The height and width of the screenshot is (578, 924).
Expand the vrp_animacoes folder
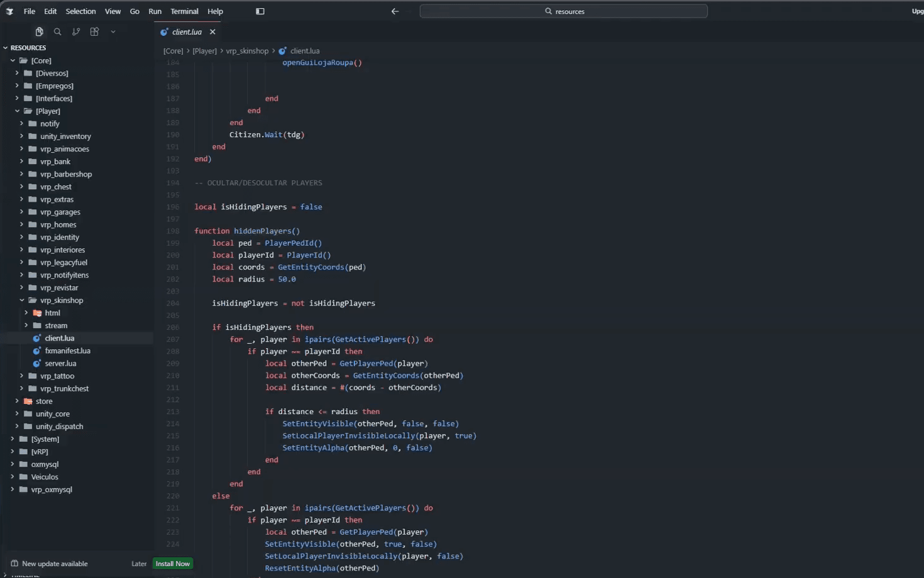click(x=77, y=149)
